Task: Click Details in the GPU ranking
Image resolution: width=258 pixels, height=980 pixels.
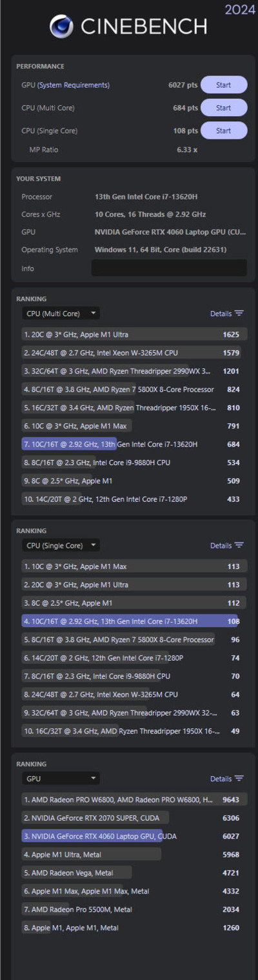Action: pyautogui.click(x=221, y=779)
